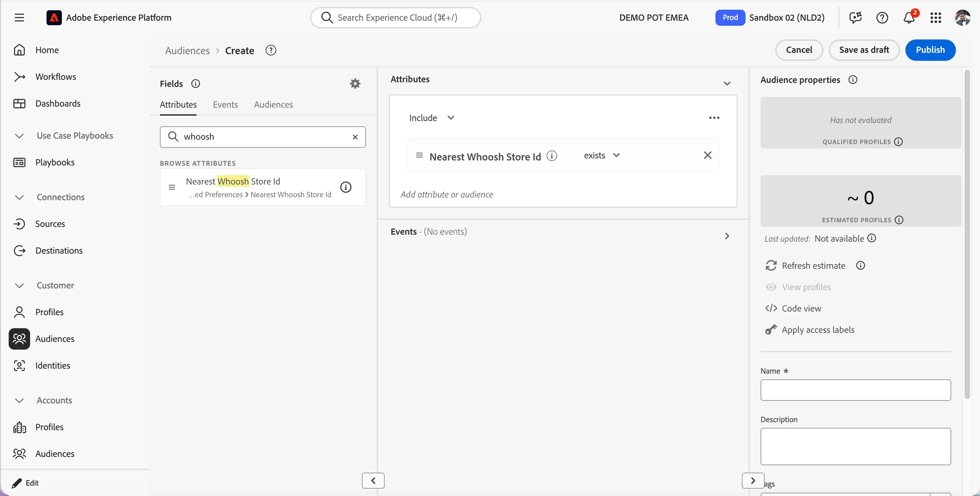Open the exists operator dropdown

pyautogui.click(x=602, y=155)
